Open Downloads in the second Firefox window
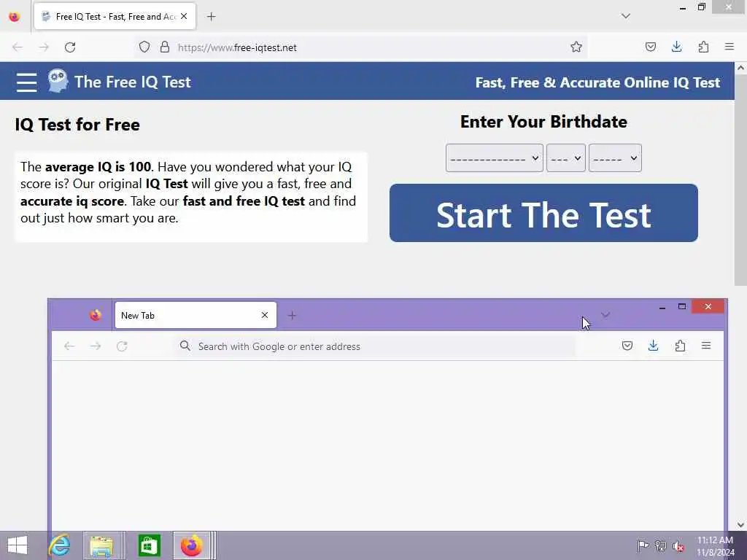The width and height of the screenshot is (747, 560). (653, 346)
